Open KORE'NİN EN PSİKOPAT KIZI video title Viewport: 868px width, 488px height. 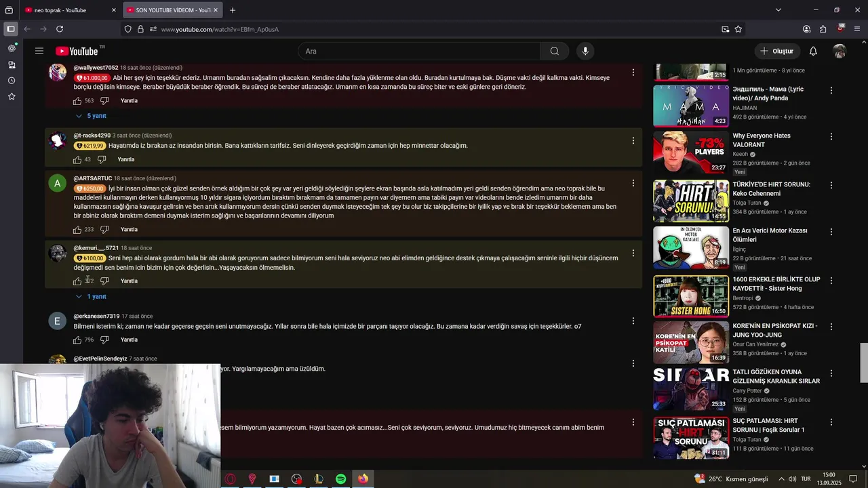775,331
